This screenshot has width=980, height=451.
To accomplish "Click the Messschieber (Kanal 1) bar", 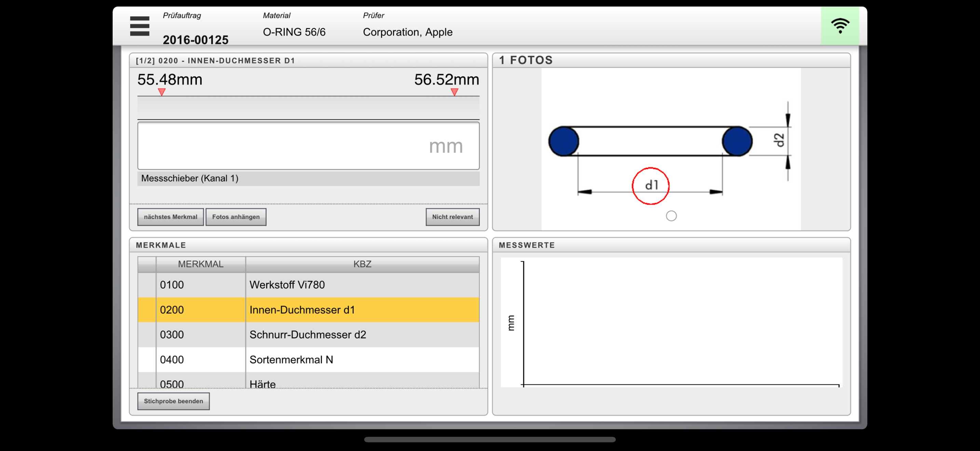I will 308,178.
